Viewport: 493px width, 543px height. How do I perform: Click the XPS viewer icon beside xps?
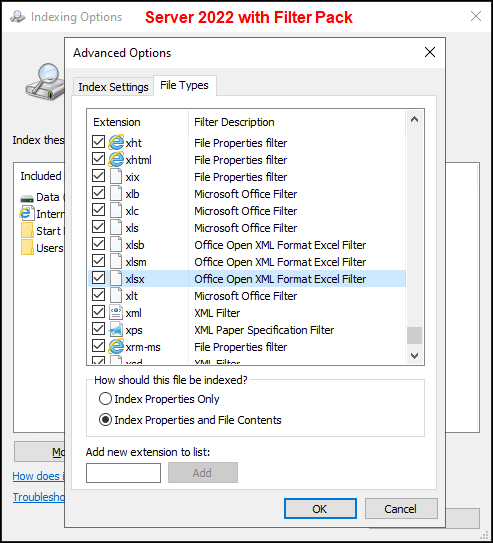pos(116,329)
